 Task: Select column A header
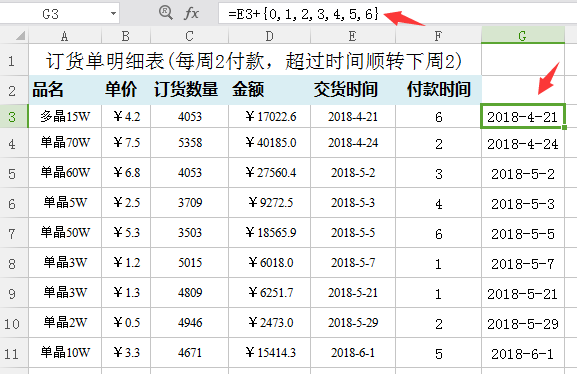click(x=65, y=36)
